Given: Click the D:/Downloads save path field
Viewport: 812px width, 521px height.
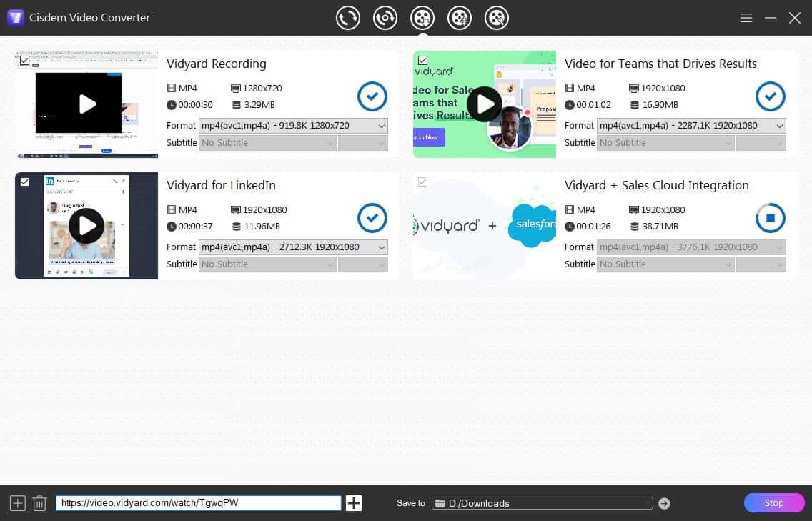Looking at the screenshot, I should pos(543,503).
